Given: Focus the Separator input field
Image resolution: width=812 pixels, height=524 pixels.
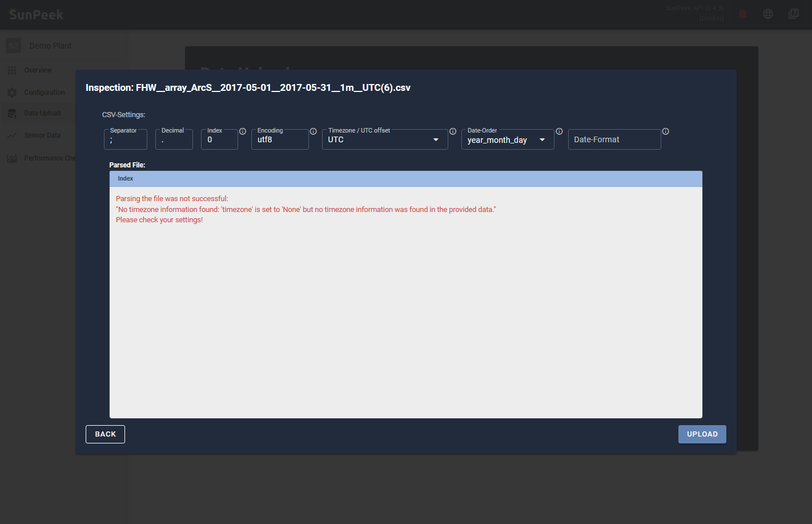Looking at the screenshot, I should click(x=126, y=139).
